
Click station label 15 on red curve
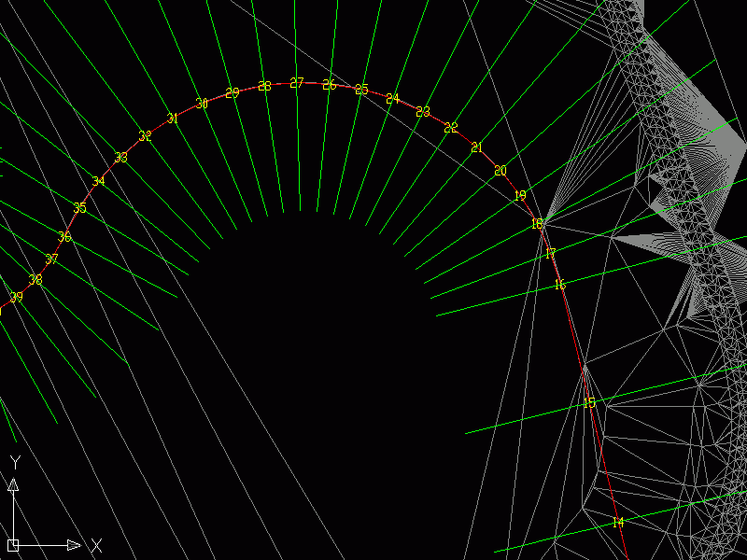(589, 403)
